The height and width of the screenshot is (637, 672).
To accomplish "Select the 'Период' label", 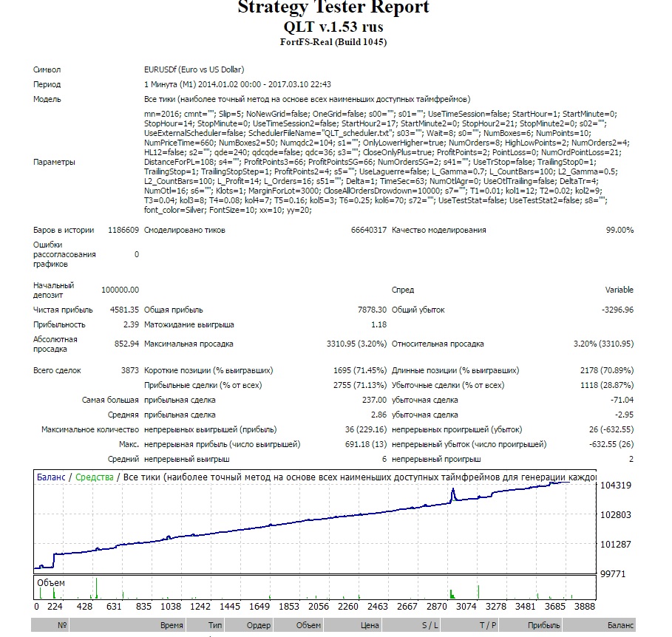I will [x=47, y=84].
